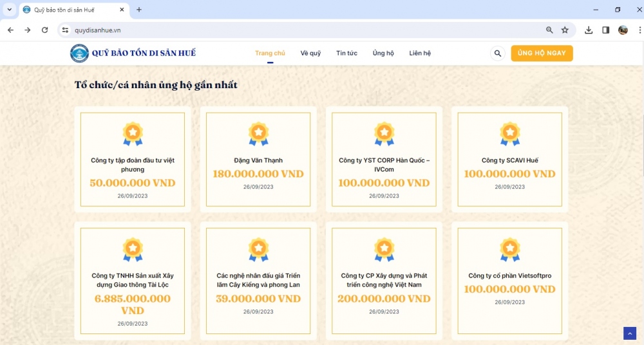Screen dimensions: 644x345
Task: Click the date 26/09/2023 under Vietsoftpro
Action: click(509, 303)
